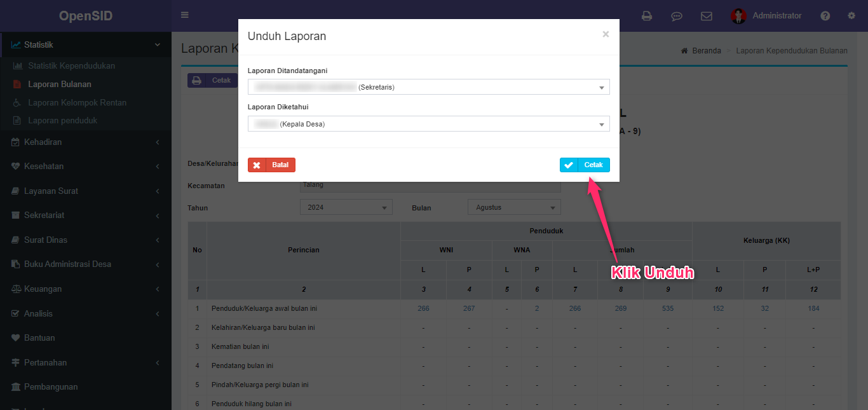Open Laporan Kelompok Rentan menu item
This screenshot has height=410, width=868.
point(77,102)
